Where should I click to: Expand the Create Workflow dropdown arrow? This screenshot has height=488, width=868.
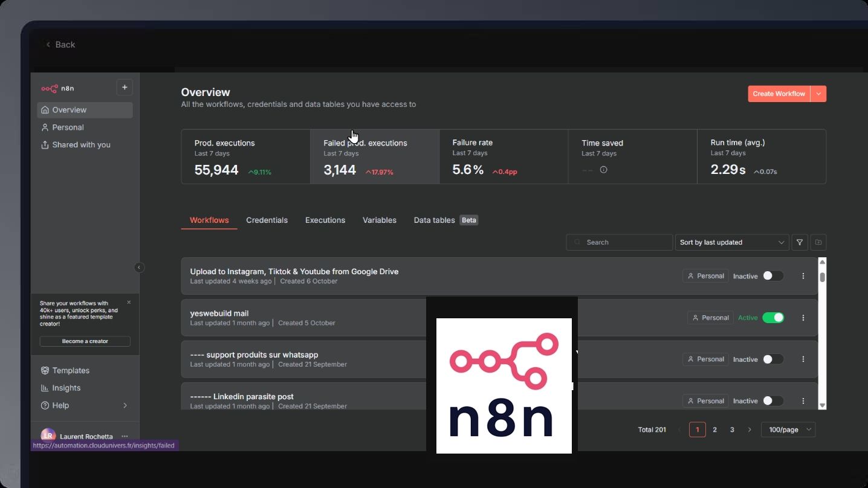818,94
